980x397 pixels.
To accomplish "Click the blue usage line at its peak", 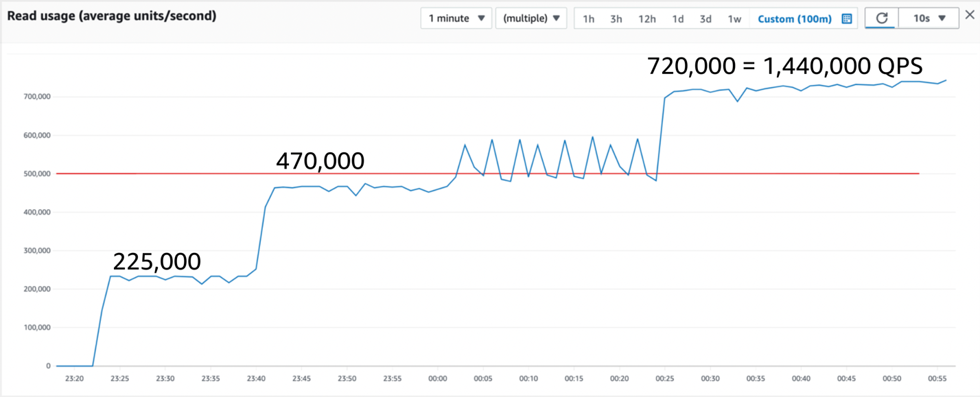I will click(x=945, y=80).
